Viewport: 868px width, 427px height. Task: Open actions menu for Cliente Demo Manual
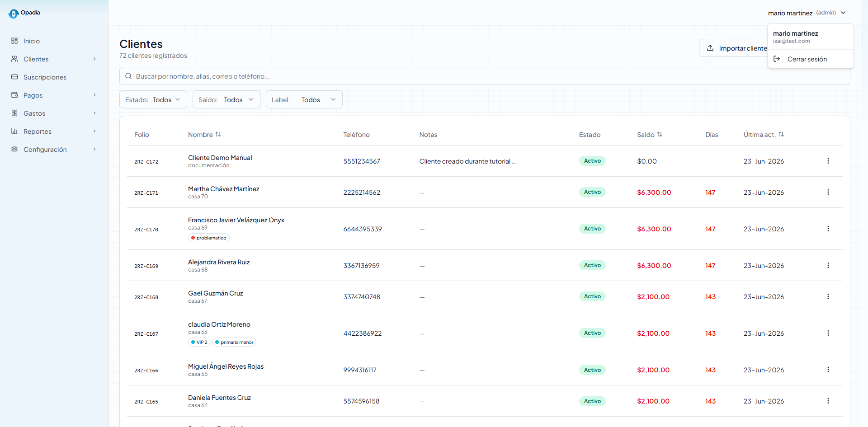pyautogui.click(x=828, y=161)
